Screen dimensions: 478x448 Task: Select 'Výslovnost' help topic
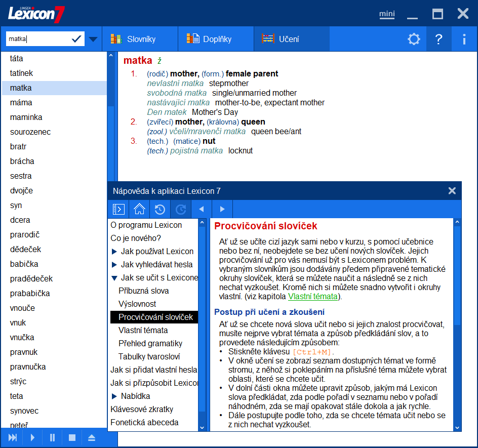point(137,304)
